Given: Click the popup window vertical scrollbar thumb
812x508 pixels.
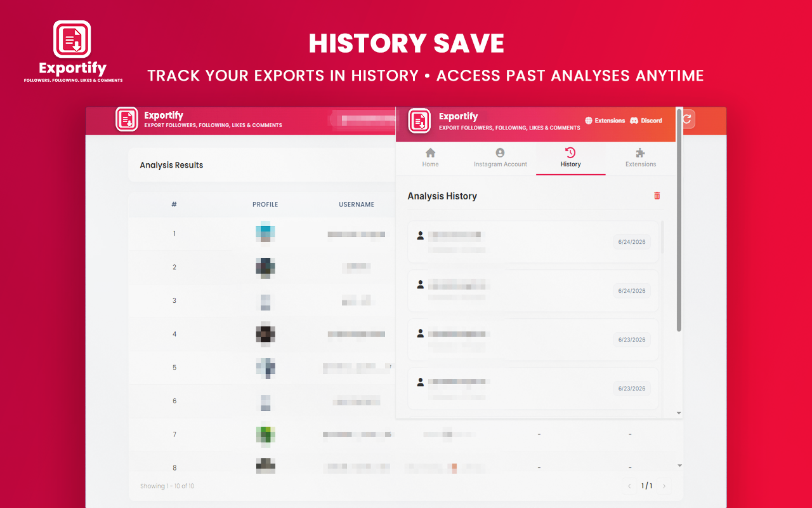Looking at the screenshot, I should click(679, 220).
